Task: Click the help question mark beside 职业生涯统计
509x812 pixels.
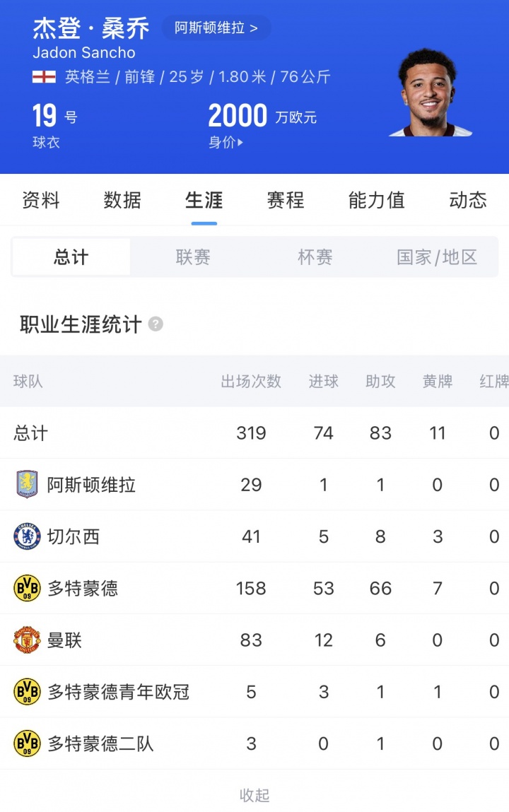Action: (156, 324)
